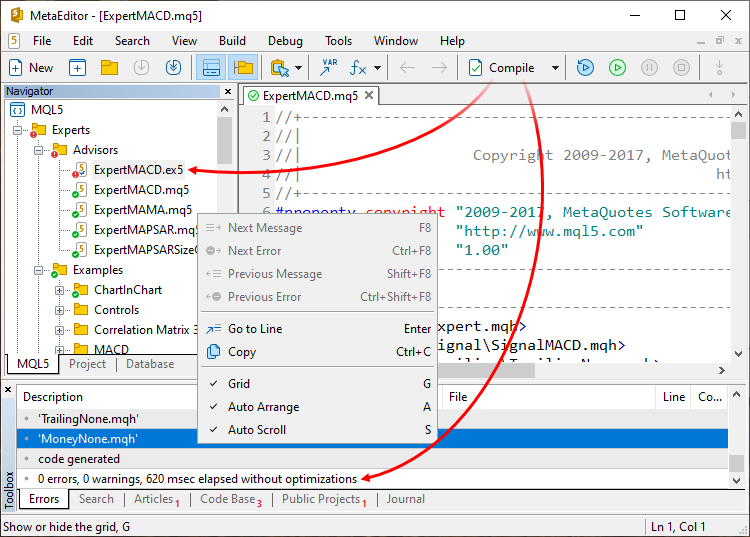Click the grayed save download icon

pos(142,68)
